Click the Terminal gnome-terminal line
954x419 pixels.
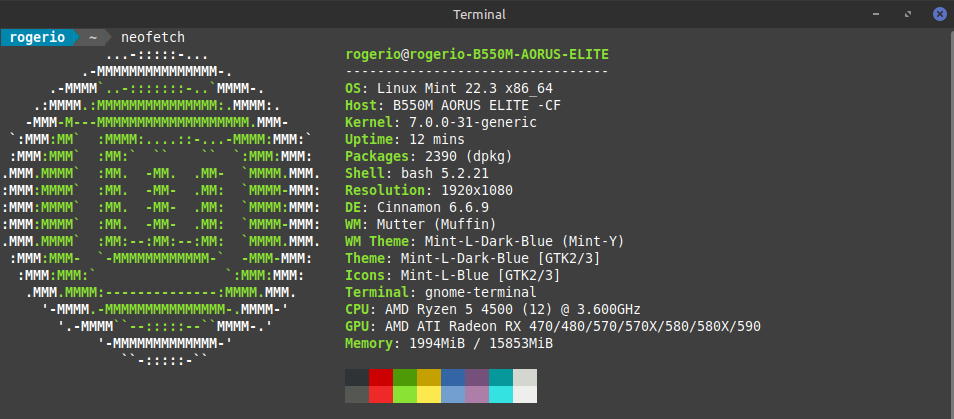pyautogui.click(x=441, y=293)
